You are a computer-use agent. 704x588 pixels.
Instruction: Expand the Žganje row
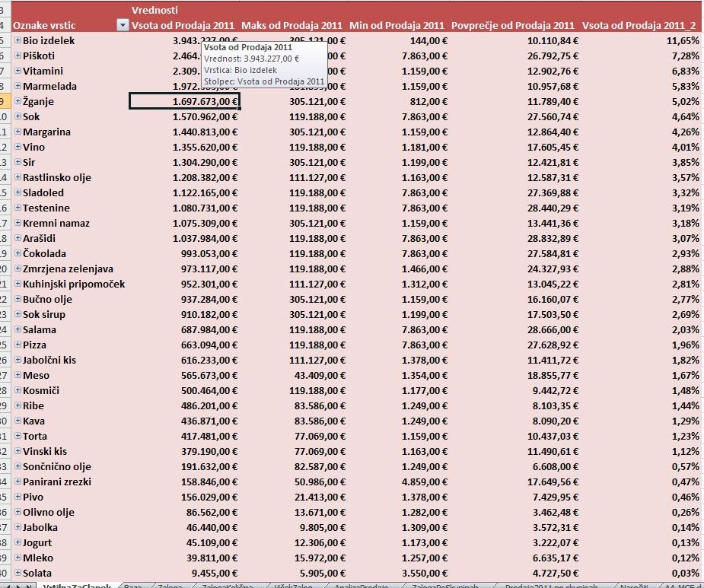18,101
